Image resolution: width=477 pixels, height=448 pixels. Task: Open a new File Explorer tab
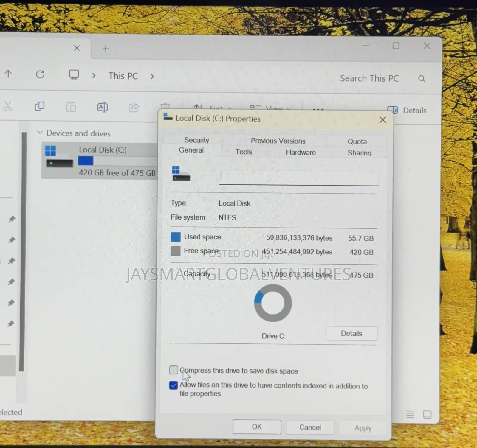pyautogui.click(x=106, y=49)
